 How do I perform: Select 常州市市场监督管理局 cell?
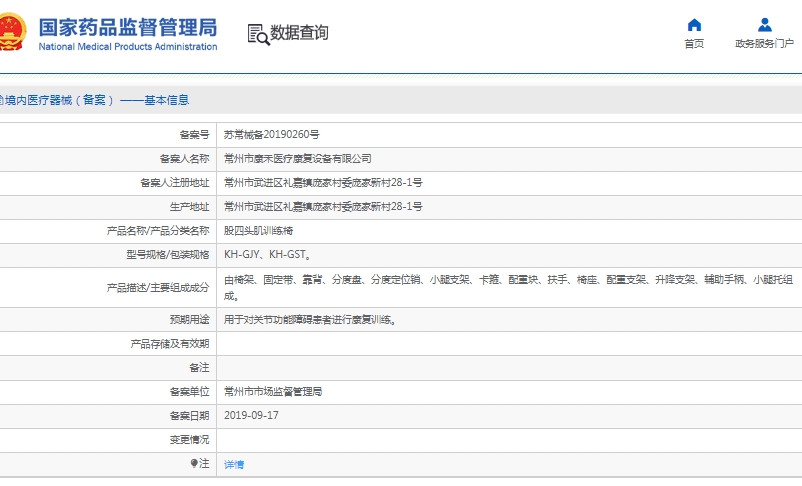273,392
